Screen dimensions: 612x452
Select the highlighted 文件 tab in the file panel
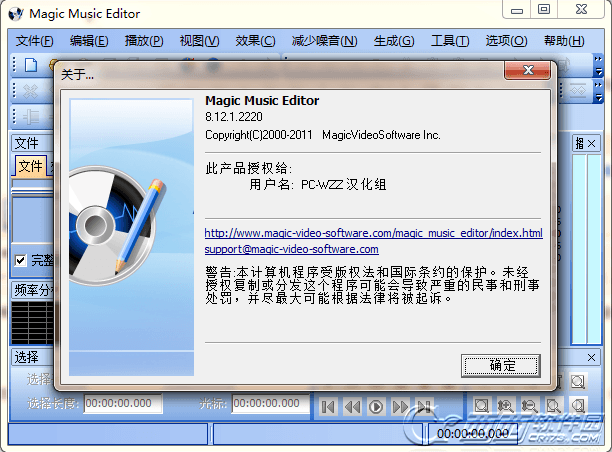tap(30, 166)
